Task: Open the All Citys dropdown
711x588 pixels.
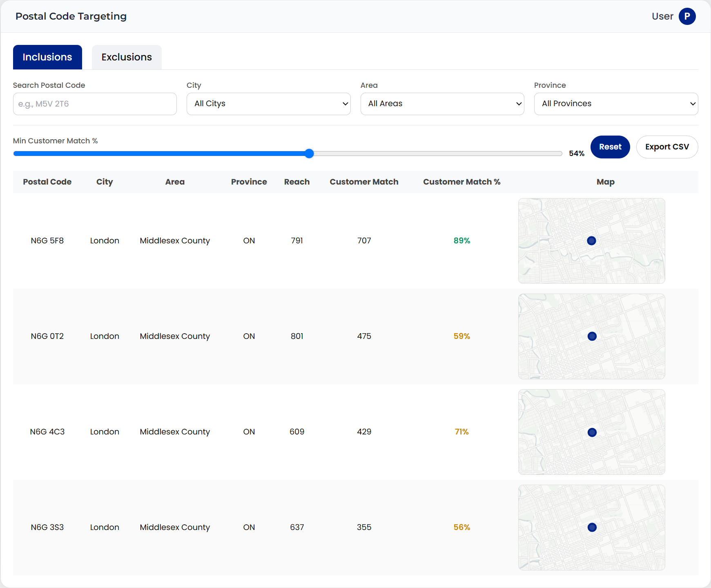Action: pos(268,104)
